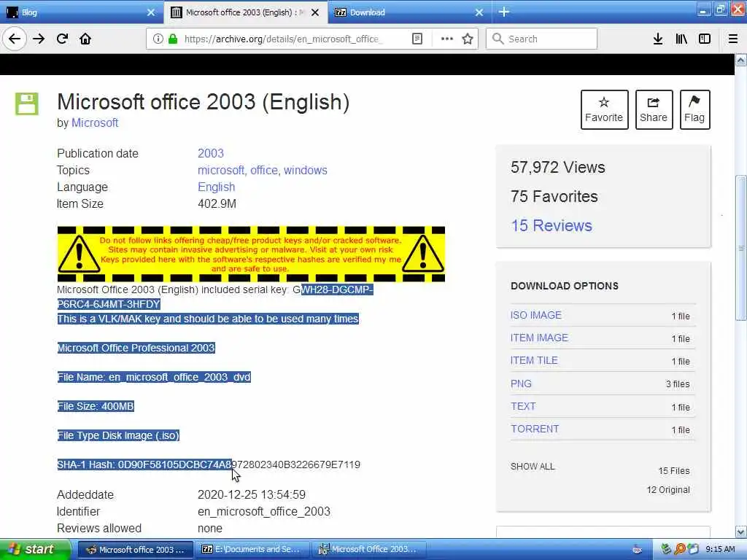
Task: Open the library bookshelf icon
Action: coord(681,39)
